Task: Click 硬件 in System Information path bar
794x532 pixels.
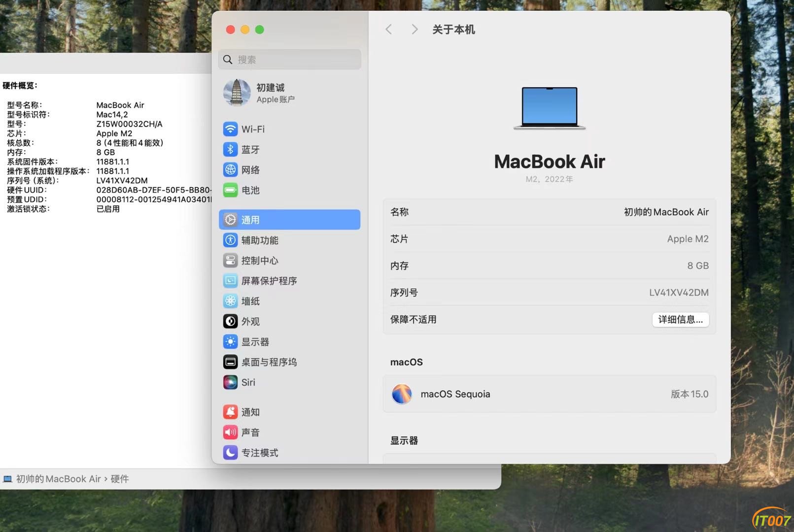Action: click(x=120, y=479)
